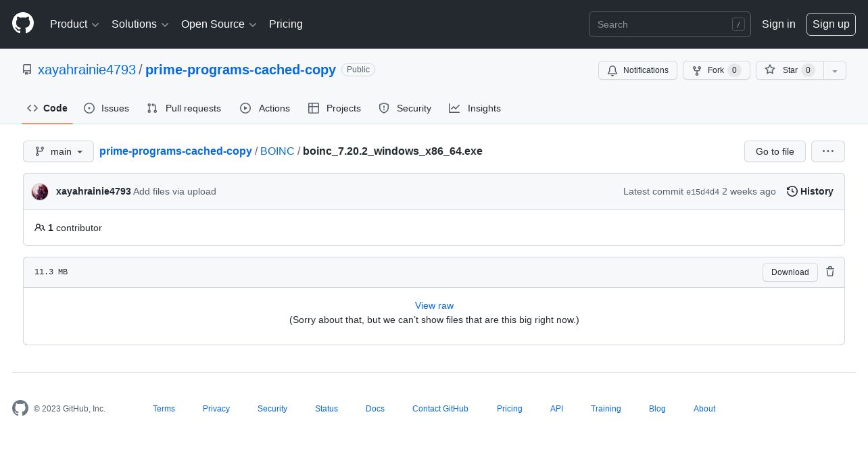Click View raw link
The width and height of the screenshot is (868, 450).
434,305
